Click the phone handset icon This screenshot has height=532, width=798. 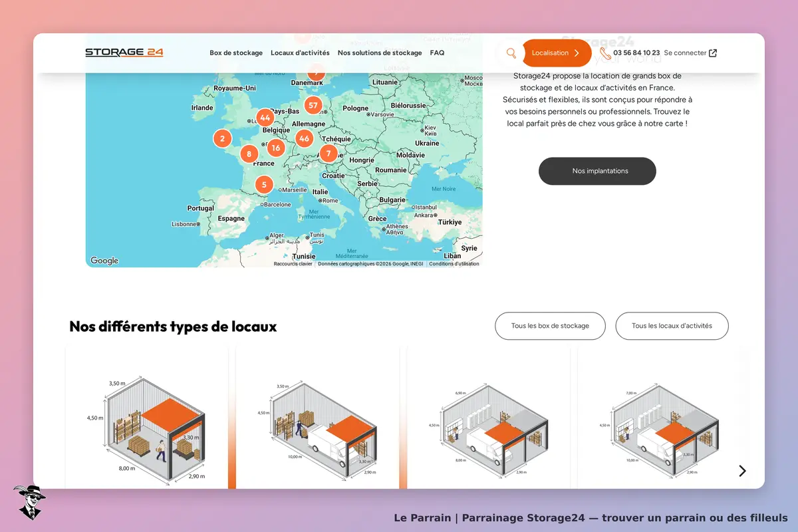(604, 53)
